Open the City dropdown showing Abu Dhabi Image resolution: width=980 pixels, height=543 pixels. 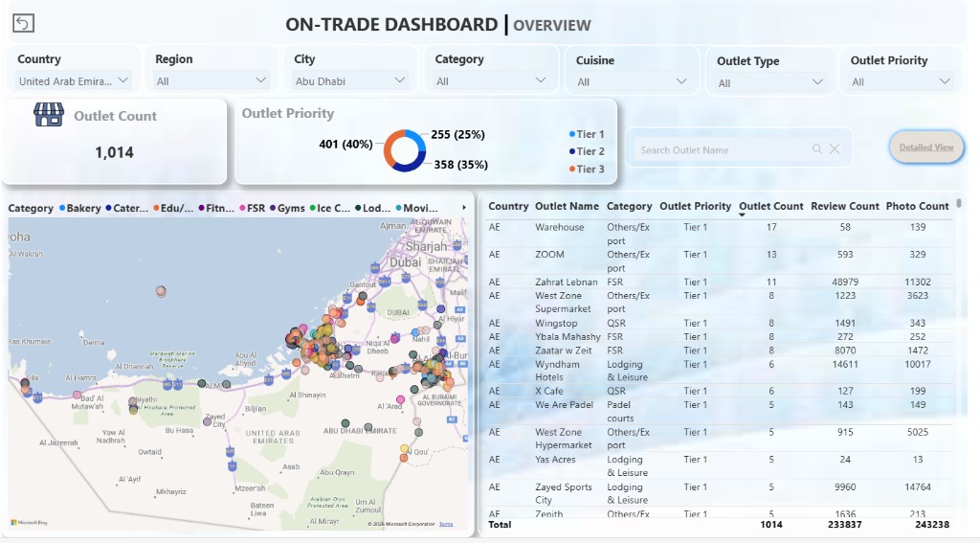tap(350, 80)
